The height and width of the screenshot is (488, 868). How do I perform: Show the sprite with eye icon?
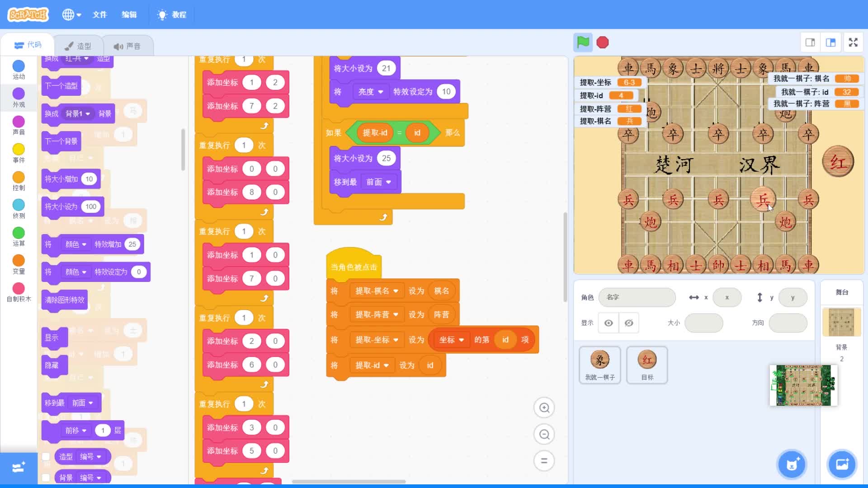click(x=609, y=323)
